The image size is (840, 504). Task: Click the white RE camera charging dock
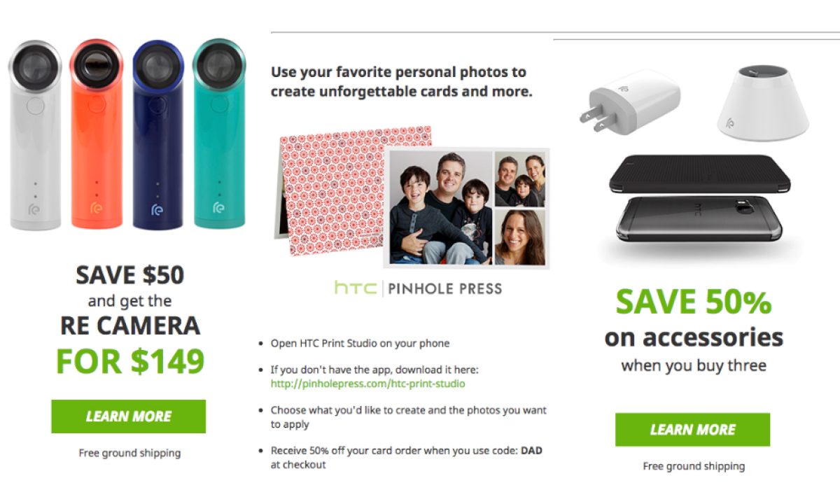762,105
